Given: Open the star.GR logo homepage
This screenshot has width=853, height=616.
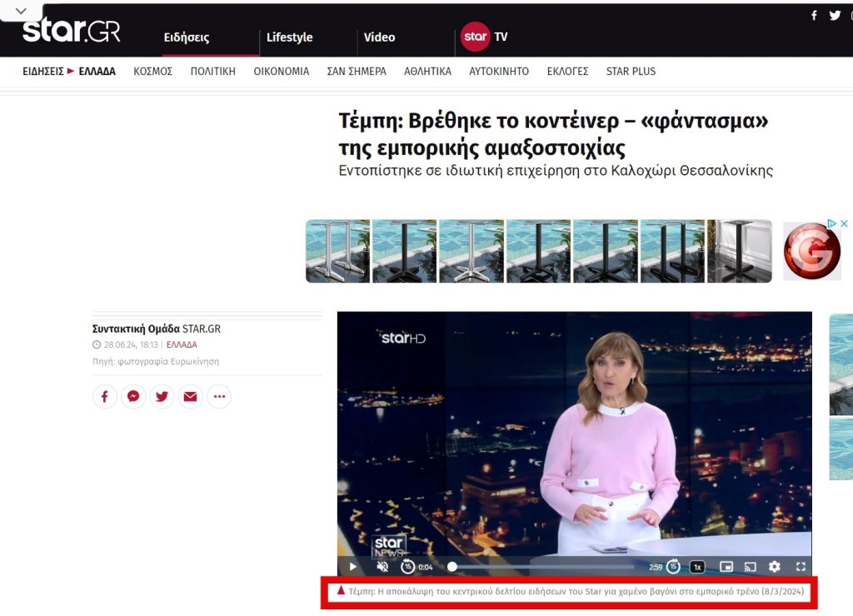Looking at the screenshot, I should point(72,31).
